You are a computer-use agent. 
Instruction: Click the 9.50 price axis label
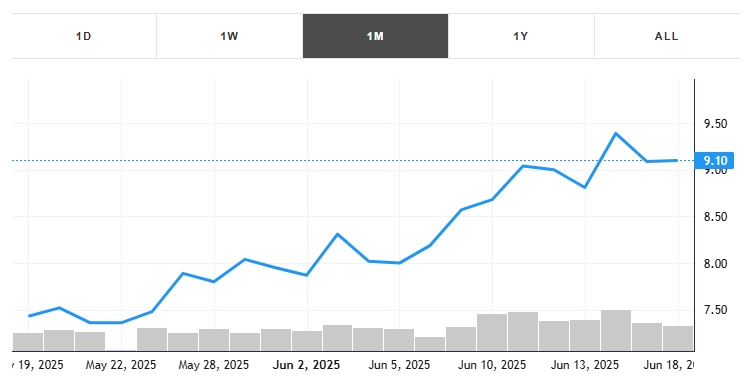click(x=716, y=124)
